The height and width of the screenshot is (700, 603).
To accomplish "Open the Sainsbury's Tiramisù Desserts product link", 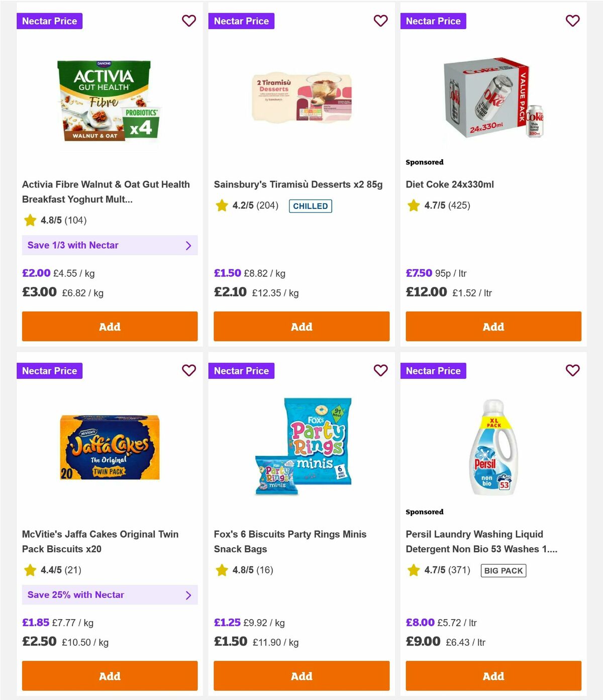I will pos(298,184).
